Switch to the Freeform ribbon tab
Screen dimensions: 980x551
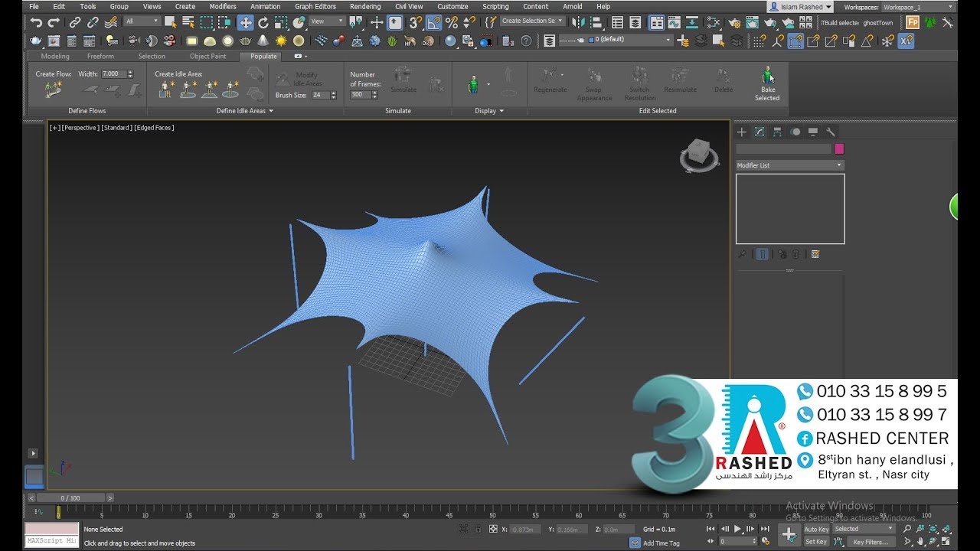(100, 56)
